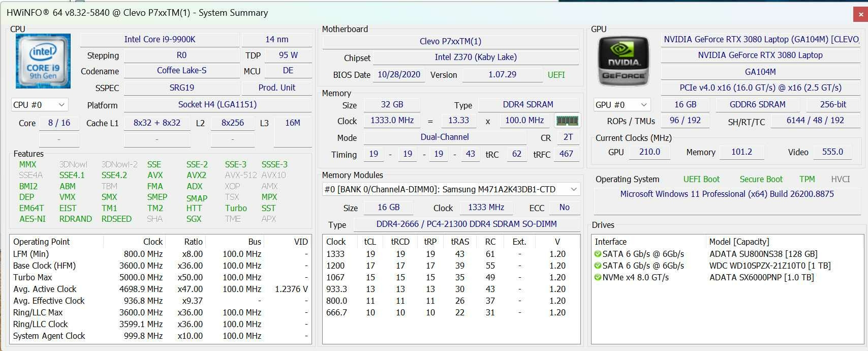Click the 14 nm process value
The width and height of the screenshot is (868, 351).
276,39
